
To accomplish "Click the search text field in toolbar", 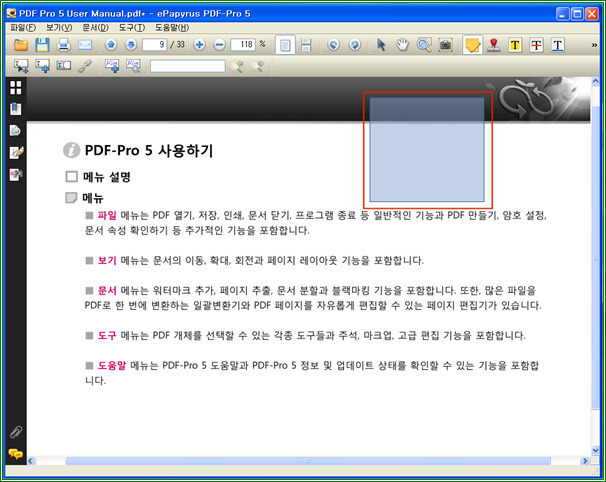I will [x=188, y=66].
